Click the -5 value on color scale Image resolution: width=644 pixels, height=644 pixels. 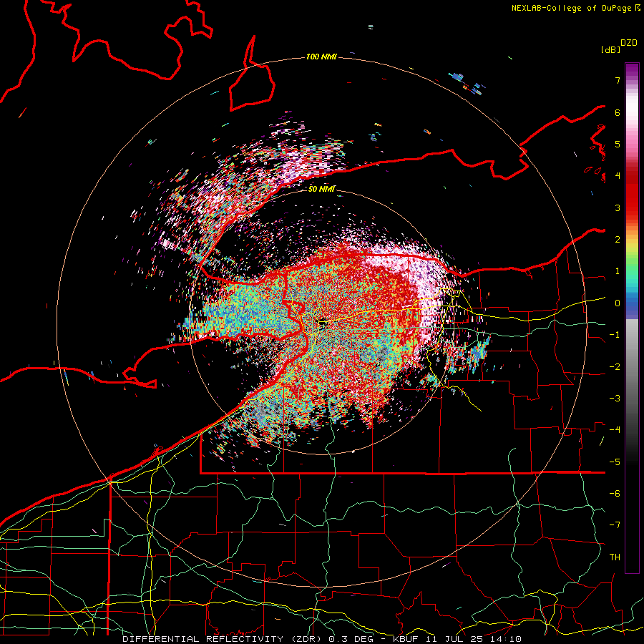point(615,462)
